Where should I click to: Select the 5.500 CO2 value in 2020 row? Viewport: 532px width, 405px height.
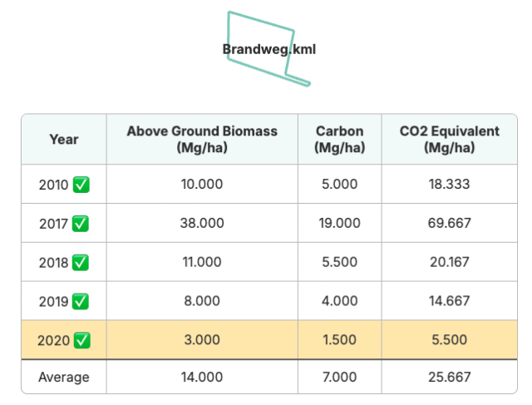(450, 340)
